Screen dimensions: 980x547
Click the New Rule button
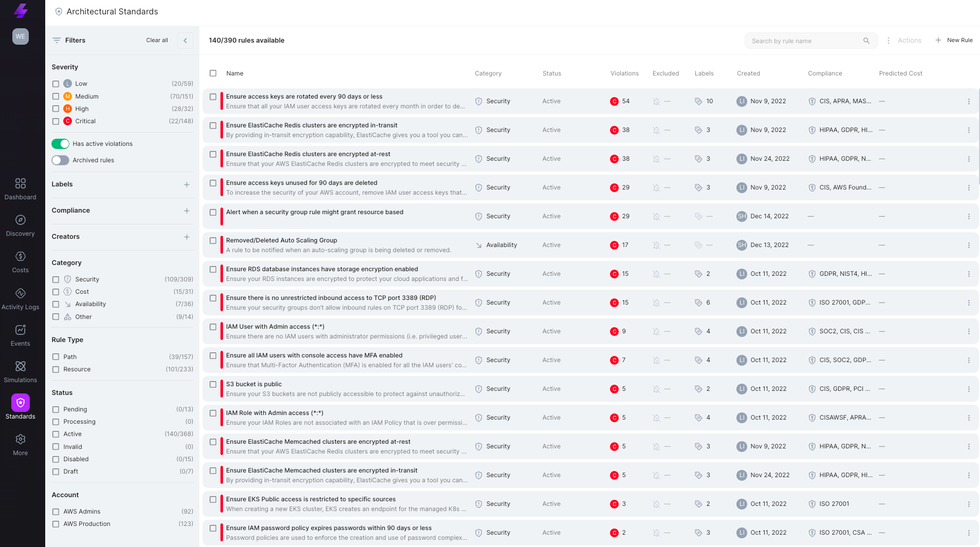pos(954,41)
